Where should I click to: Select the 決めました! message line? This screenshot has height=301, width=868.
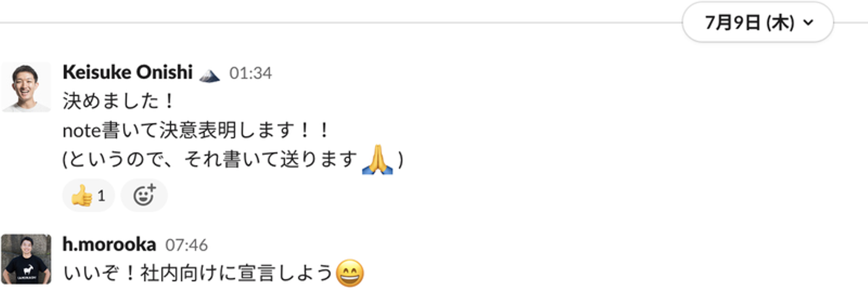118,102
